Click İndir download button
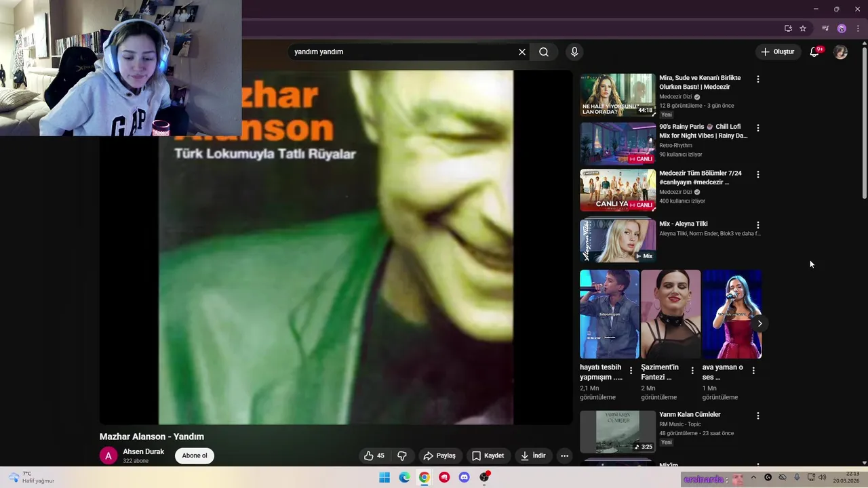Screen dimensions: 868x488 click(x=533, y=456)
